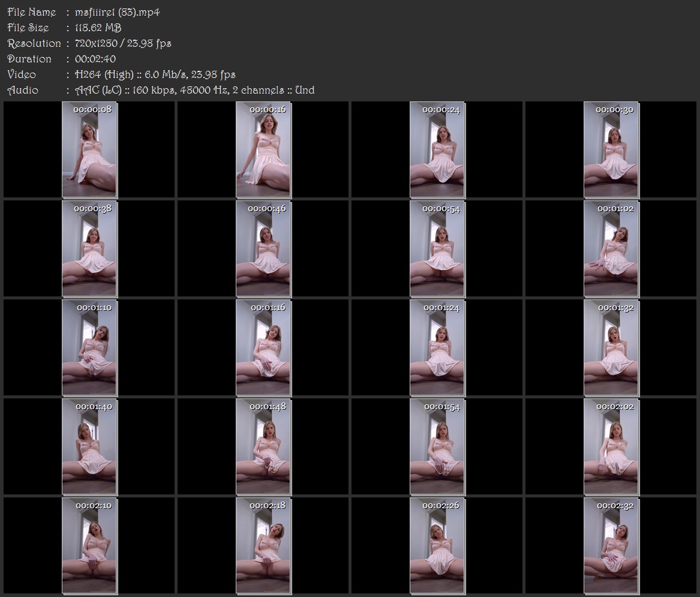
Task: Open the thumbnail stamped 00:01:10
Action: pyautogui.click(x=89, y=348)
